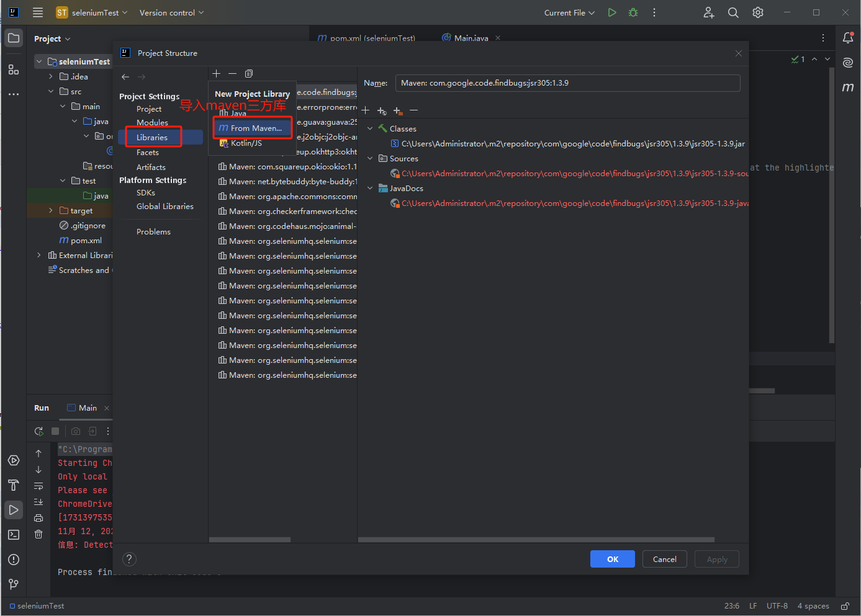Click the UTF-8 encoding status
The height and width of the screenshot is (616, 861).
777,606
